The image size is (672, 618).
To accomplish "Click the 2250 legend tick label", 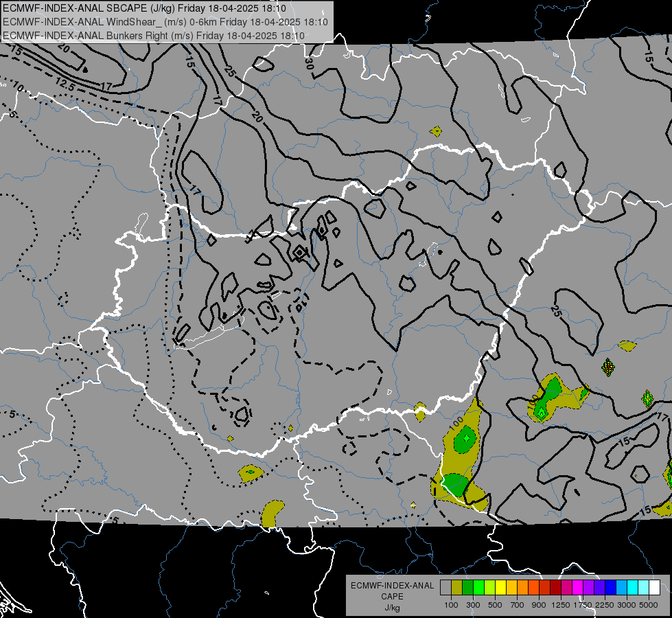I will tap(605, 605).
